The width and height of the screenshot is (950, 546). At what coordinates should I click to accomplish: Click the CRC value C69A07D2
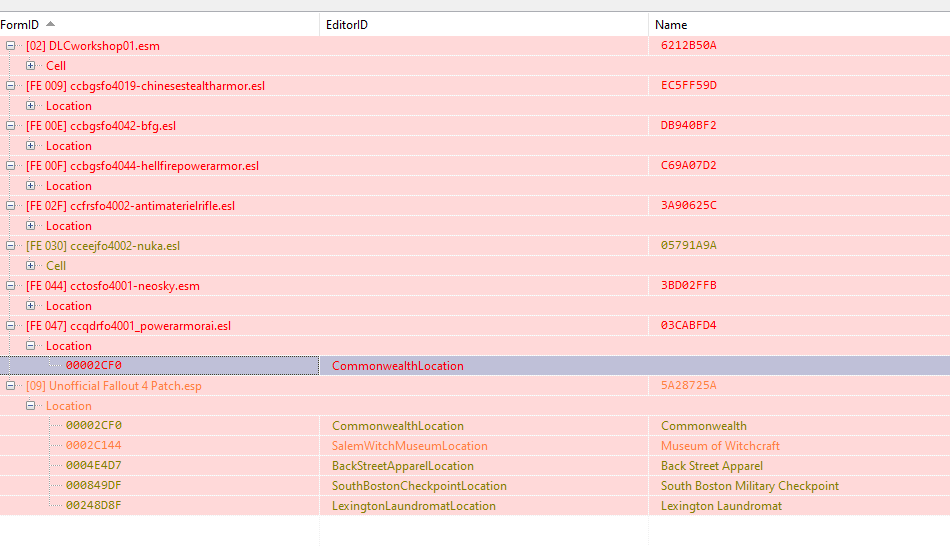click(x=689, y=165)
